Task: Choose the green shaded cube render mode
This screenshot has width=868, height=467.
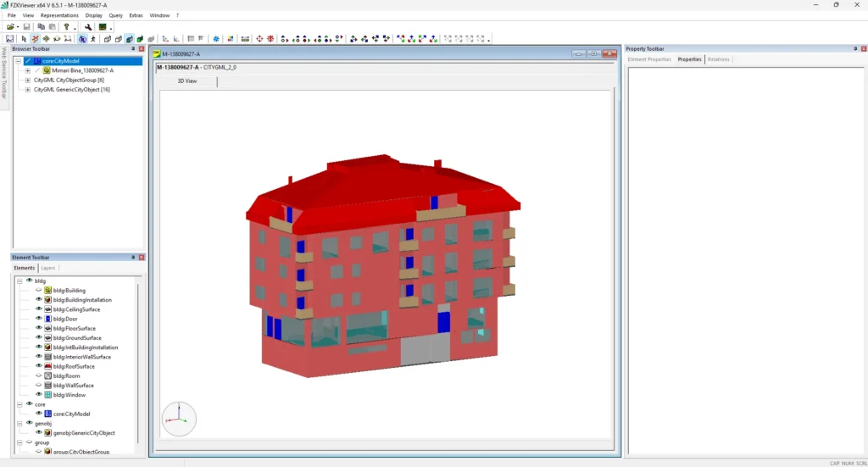Action: pyautogui.click(x=140, y=39)
